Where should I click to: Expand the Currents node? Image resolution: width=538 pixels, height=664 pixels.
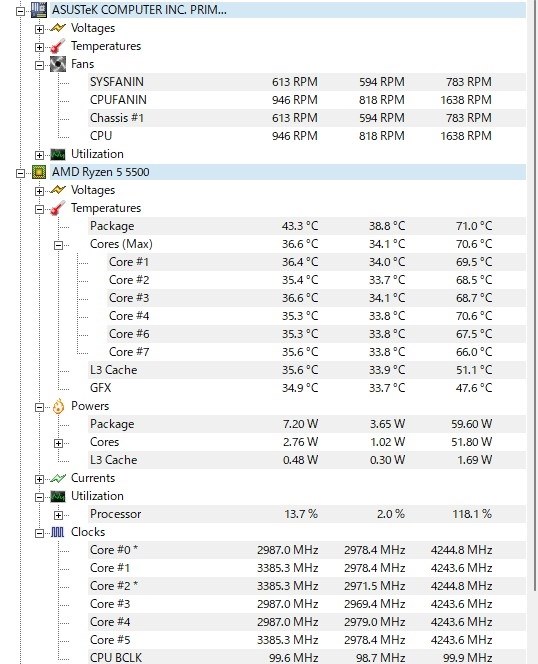(39, 479)
